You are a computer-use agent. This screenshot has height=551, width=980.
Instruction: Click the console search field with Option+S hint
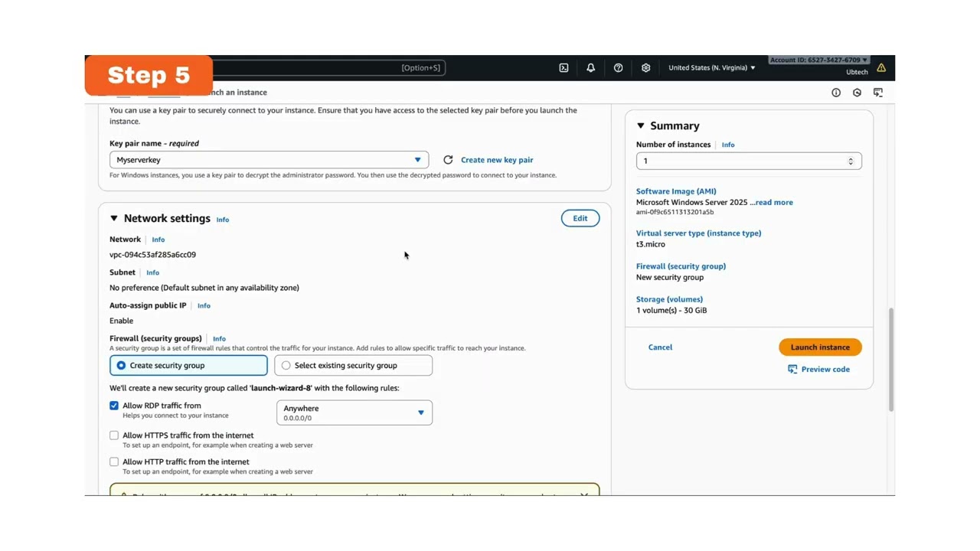click(329, 68)
